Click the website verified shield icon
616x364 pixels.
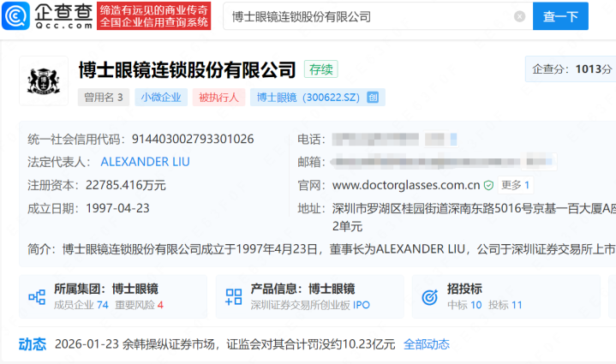click(488, 185)
